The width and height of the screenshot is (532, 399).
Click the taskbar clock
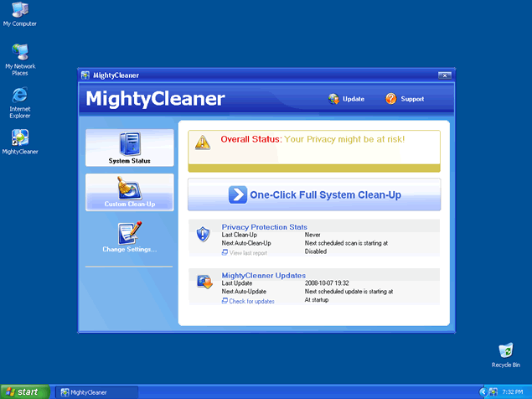pos(514,391)
